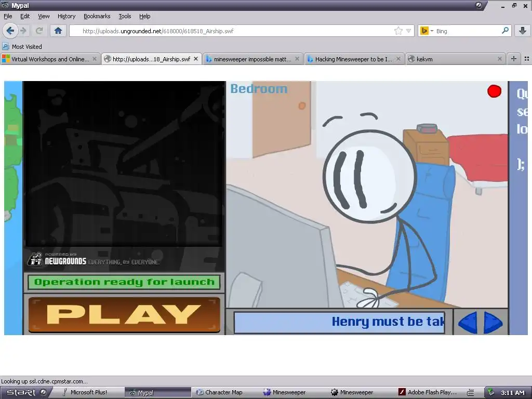Click the round icon in Mypal title bar
This screenshot has width=532, height=399.
pos(478,5)
